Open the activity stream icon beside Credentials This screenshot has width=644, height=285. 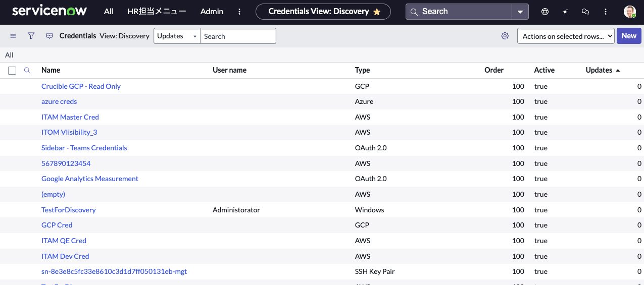tap(49, 36)
